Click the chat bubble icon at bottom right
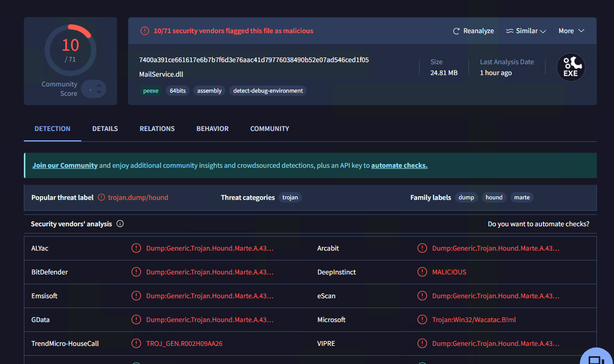The height and width of the screenshot is (364, 614). pos(596,359)
